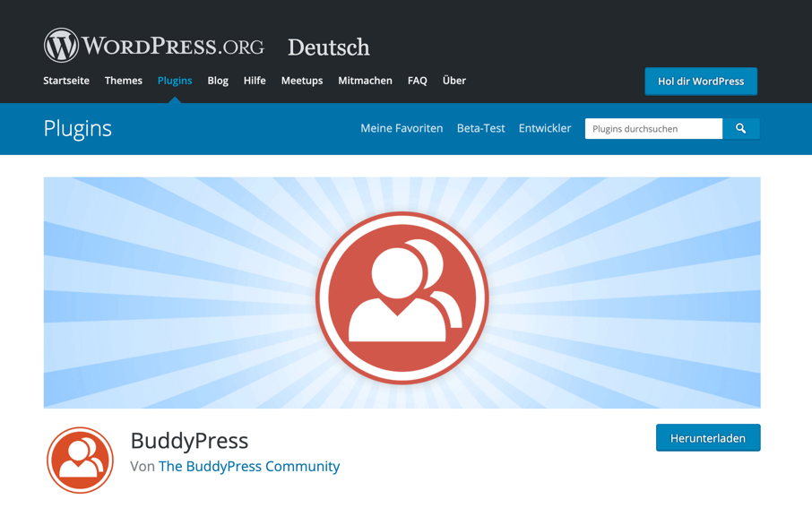Click the Herunterladen download button

coord(708,438)
